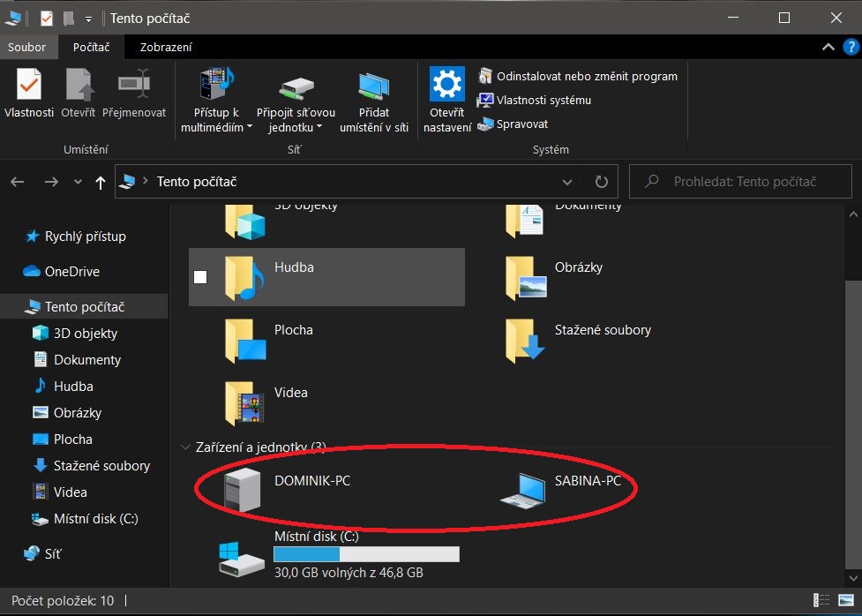Click New folder icon in Quick Access Toolbar

pyautogui.click(x=69, y=19)
